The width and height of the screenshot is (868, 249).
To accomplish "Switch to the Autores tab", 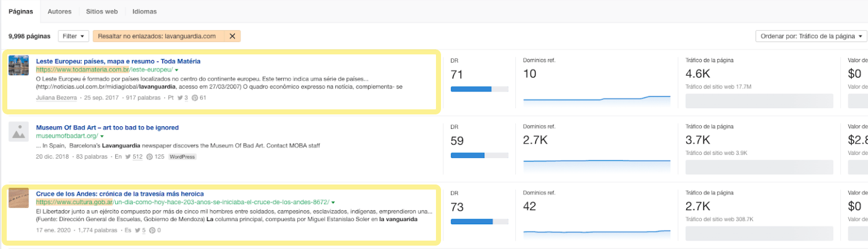I will (59, 11).
